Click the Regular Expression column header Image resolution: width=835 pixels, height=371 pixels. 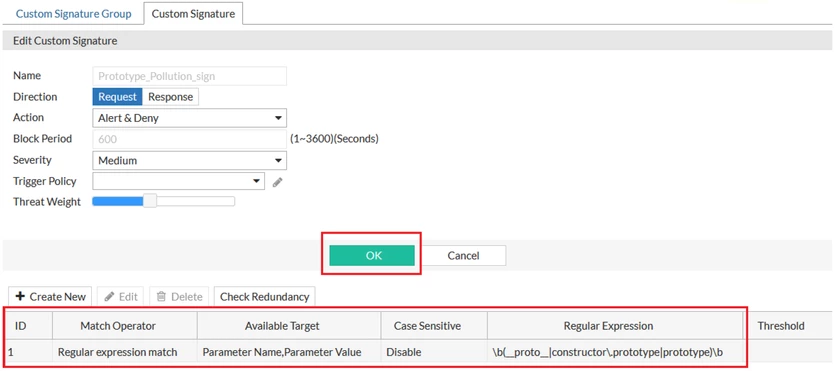tap(615, 326)
